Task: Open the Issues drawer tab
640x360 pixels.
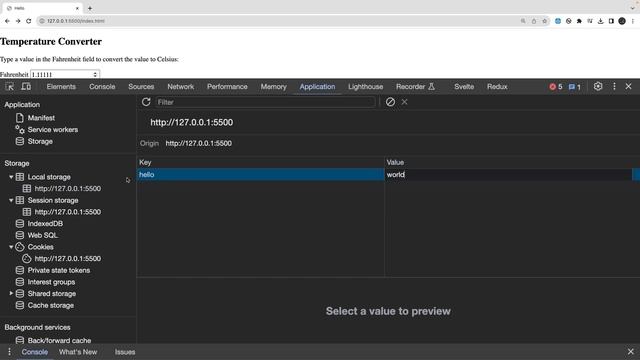Action: tap(125, 352)
